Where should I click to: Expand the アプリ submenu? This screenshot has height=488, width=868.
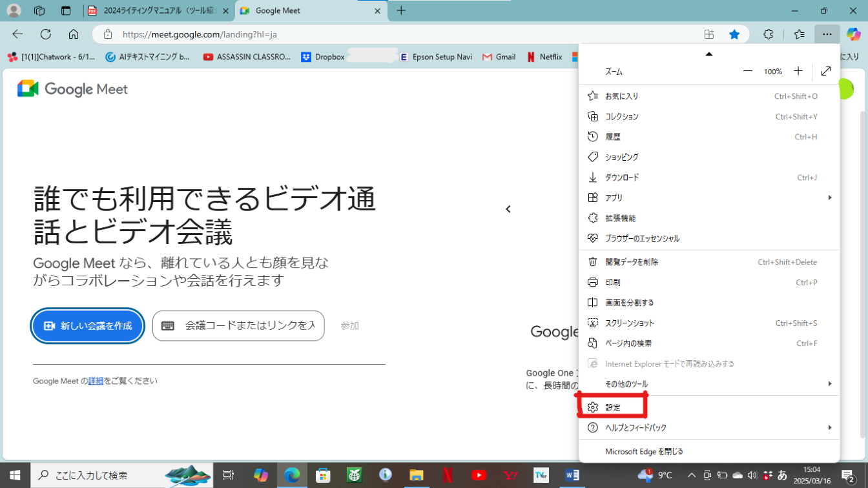(x=829, y=198)
